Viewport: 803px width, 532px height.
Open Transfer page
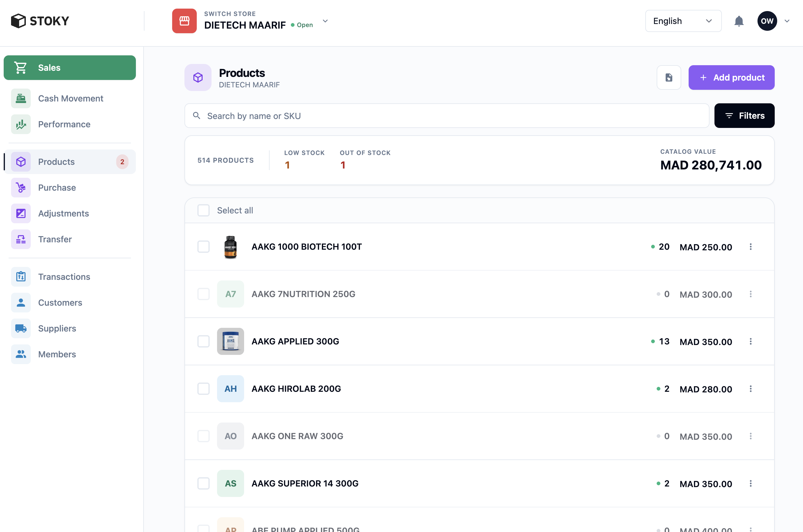[70, 239]
